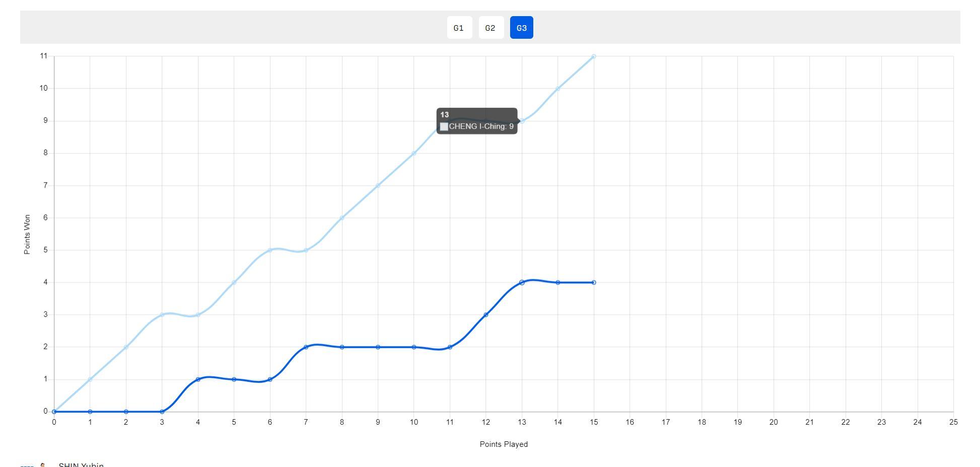This screenshot has width=980, height=467.
Task: Click the active G3 game tab
Action: (x=521, y=28)
